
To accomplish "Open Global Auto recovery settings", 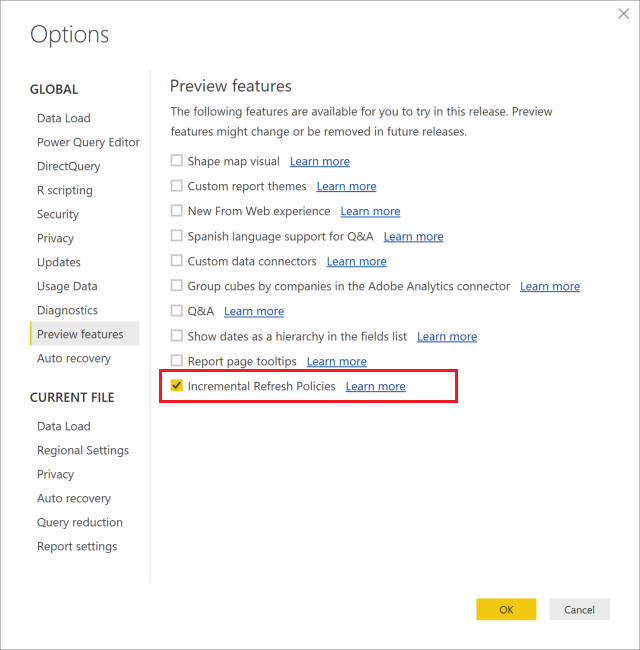I will pyautogui.click(x=74, y=359).
